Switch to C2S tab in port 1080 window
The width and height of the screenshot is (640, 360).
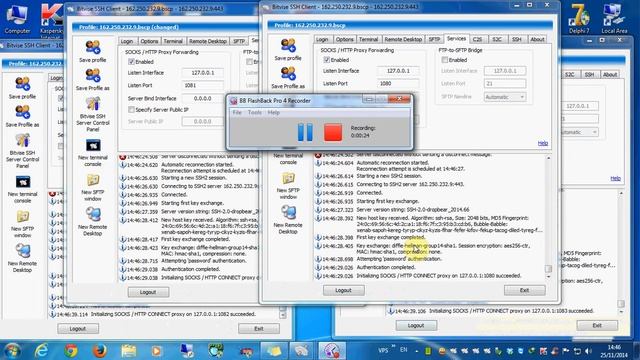[478, 39]
